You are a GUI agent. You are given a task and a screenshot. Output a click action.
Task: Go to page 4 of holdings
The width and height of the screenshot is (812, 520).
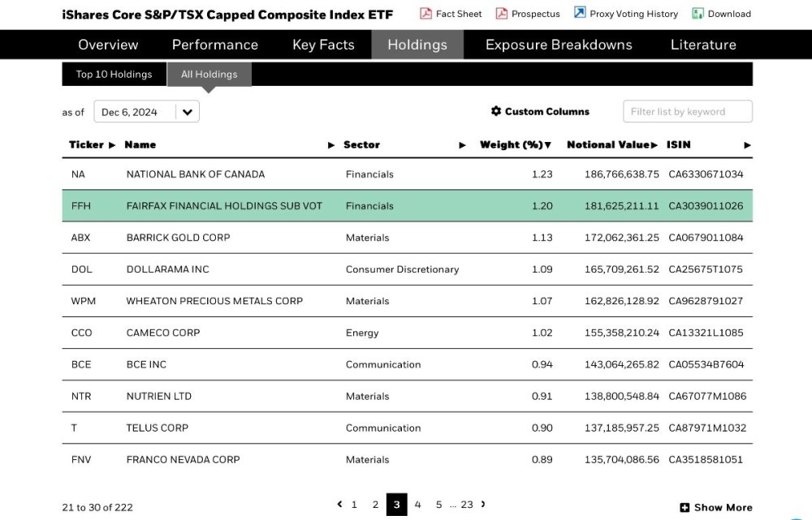(417, 505)
